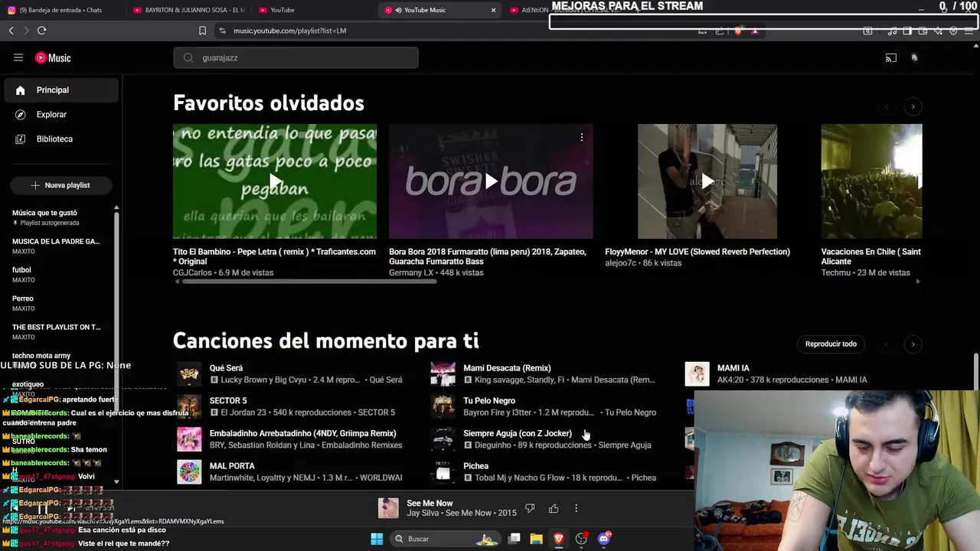980x551 pixels.
Task: Go to Principal in the sidebar
Action: pos(61,90)
